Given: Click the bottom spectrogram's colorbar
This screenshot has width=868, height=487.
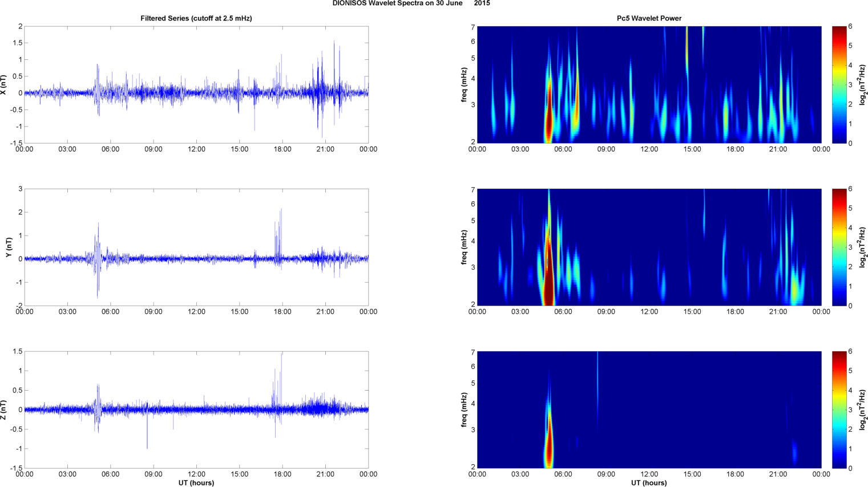Looking at the screenshot, I should pyautogui.click(x=839, y=410).
